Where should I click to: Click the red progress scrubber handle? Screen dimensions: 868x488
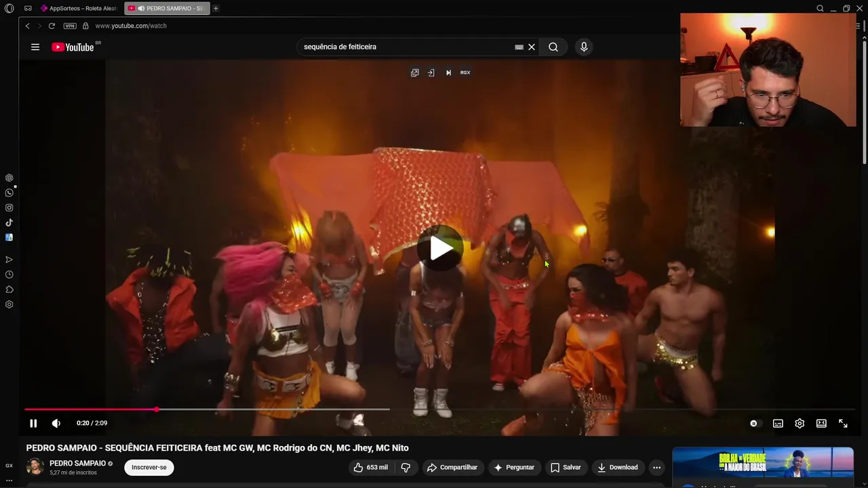click(157, 409)
